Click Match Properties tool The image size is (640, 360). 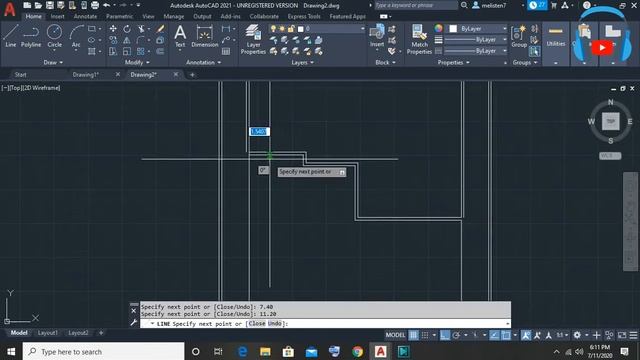coord(419,39)
